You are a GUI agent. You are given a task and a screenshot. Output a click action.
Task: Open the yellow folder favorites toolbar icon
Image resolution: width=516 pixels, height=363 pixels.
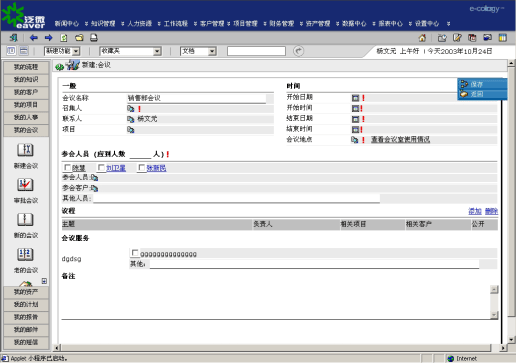pyautogui.click(x=79, y=38)
